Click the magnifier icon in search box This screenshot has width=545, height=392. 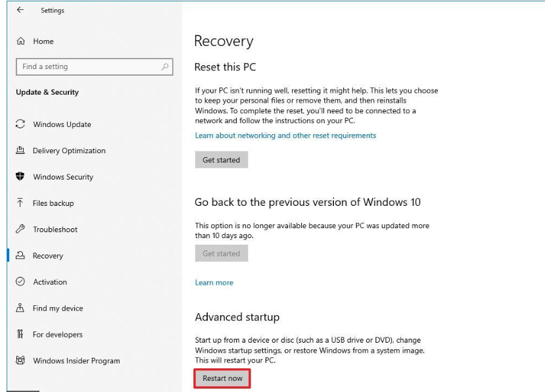tap(164, 66)
